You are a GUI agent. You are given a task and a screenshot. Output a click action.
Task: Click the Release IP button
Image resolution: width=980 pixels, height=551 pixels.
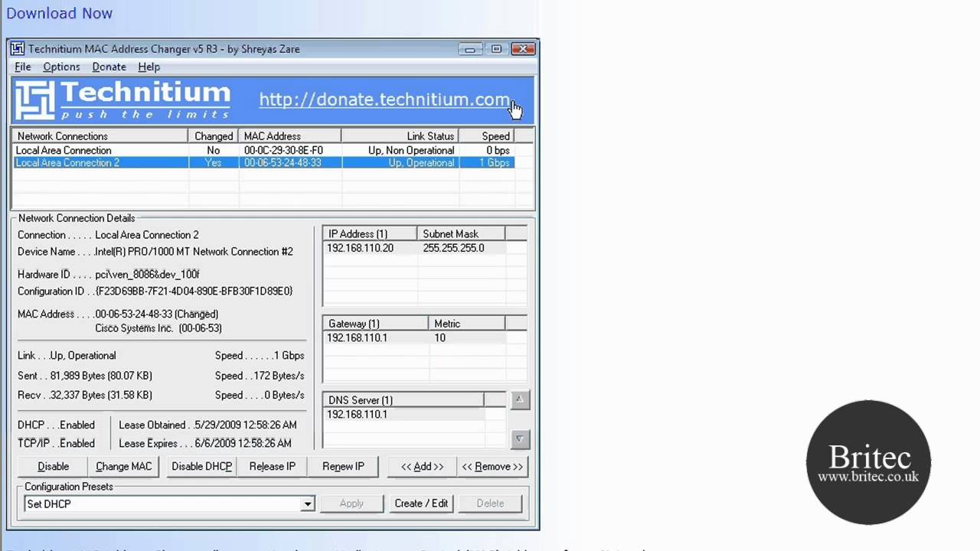pos(272,466)
